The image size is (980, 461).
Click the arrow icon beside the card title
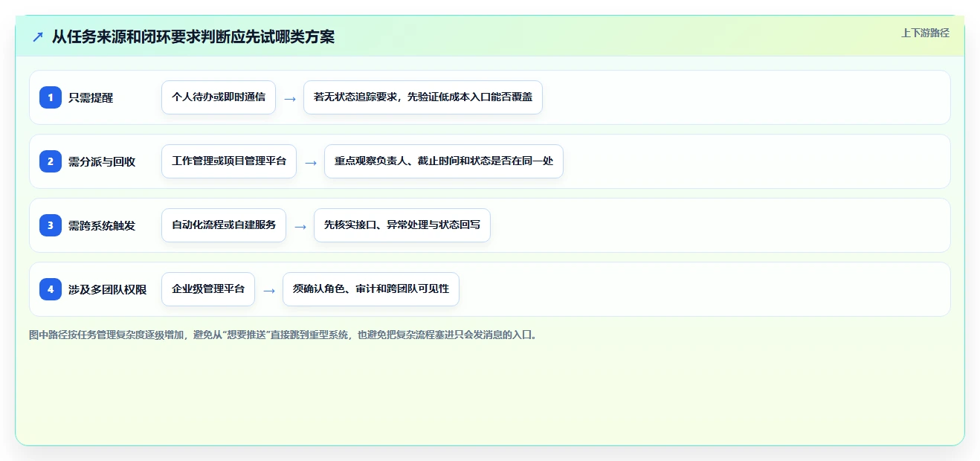[x=38, y=37]
